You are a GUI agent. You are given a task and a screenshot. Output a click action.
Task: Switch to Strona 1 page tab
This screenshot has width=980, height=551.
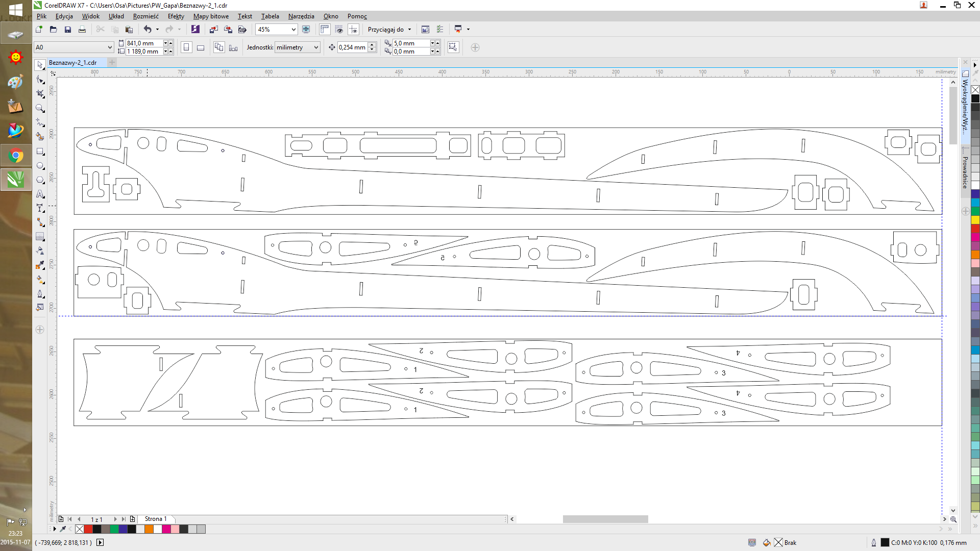click(x=155, y=519)
